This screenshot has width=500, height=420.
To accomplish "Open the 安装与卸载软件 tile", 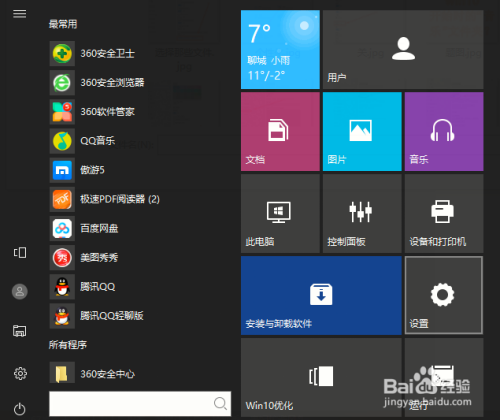I will [321, 295].
